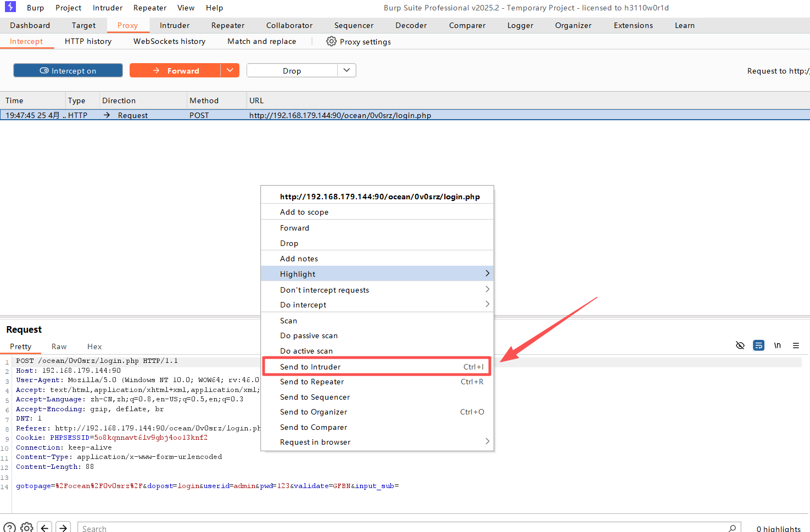Screen dimensions: 810x532
Task: Open help question mark icon
Action: tap(9, 528)
